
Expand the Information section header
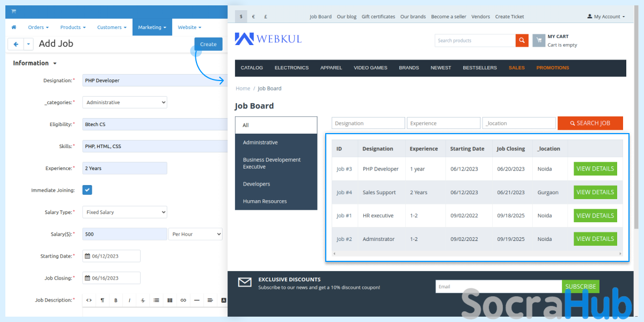point(35,63)
